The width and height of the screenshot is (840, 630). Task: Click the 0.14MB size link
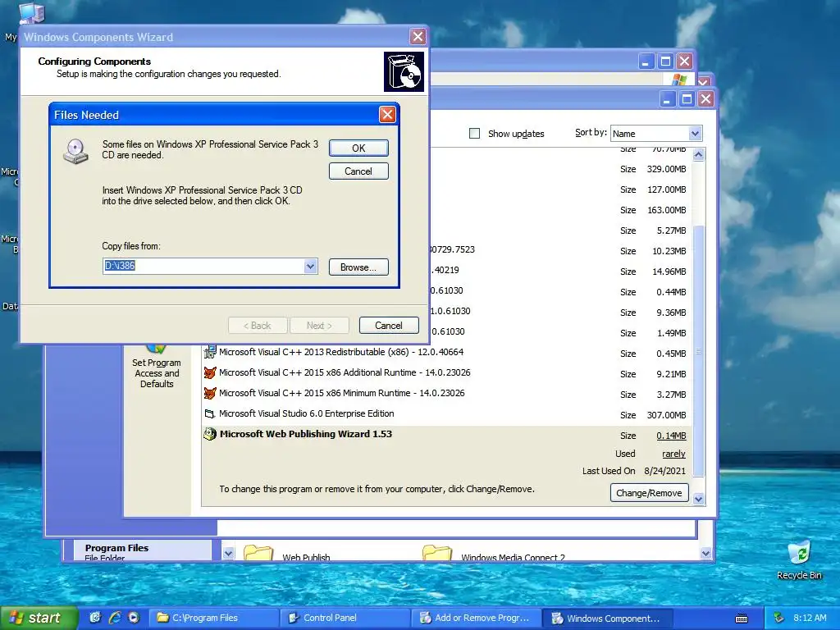pos(671,436)
